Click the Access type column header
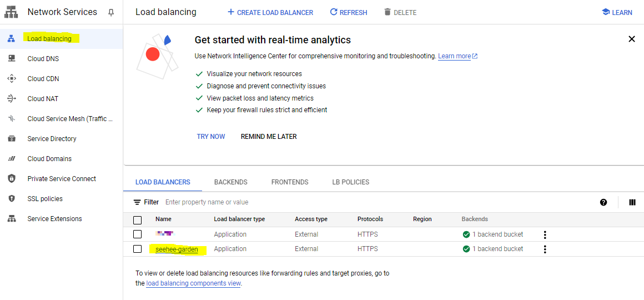 [x=311, y=219]
